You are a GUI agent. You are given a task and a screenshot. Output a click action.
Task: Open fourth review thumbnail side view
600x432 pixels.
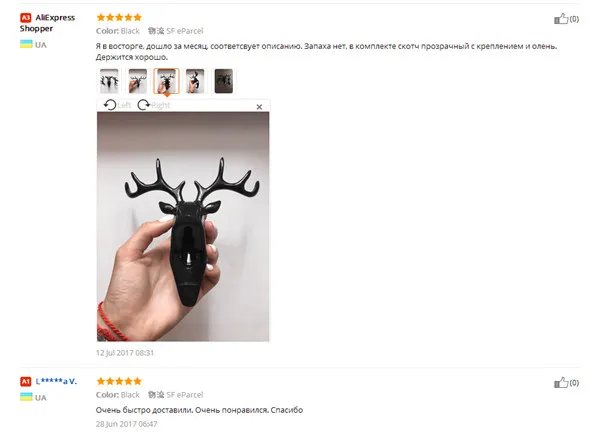pos(195,81)
